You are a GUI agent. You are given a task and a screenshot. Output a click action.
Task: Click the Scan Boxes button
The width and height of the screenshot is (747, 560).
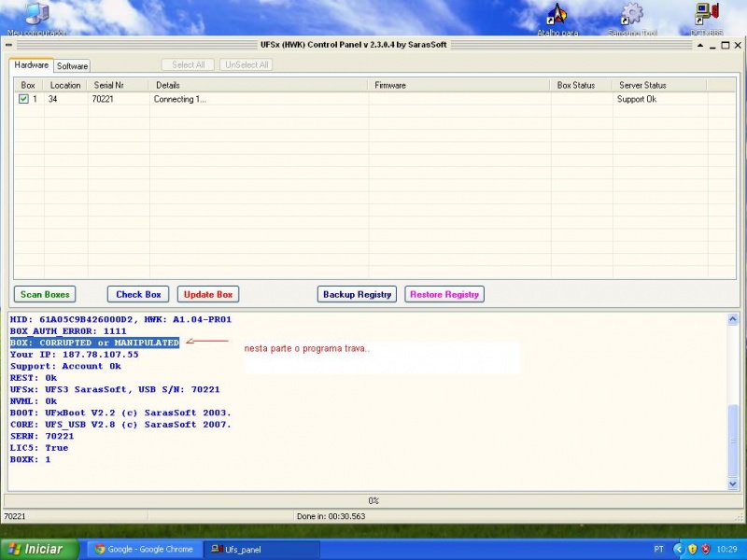tap(45, 294)
